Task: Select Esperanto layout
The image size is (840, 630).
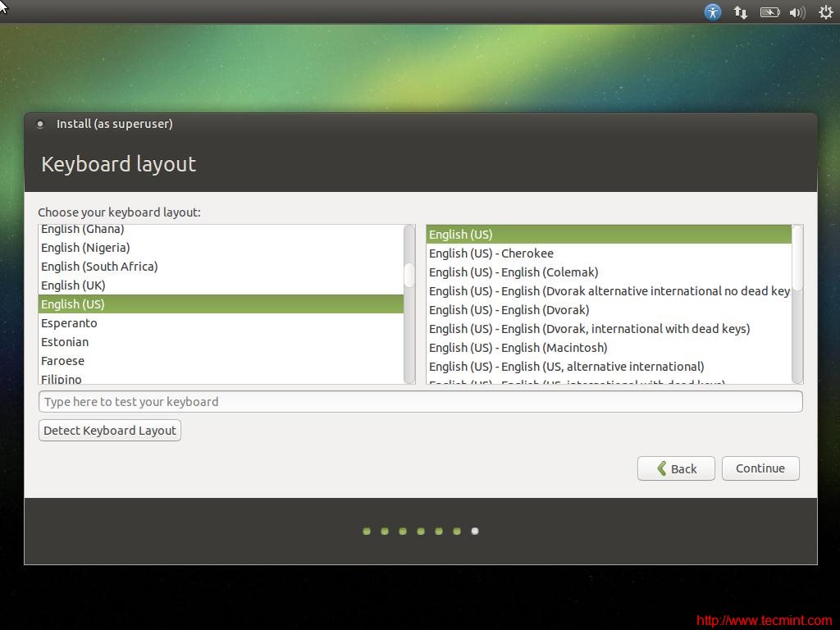Action: (x=221, y=323)
